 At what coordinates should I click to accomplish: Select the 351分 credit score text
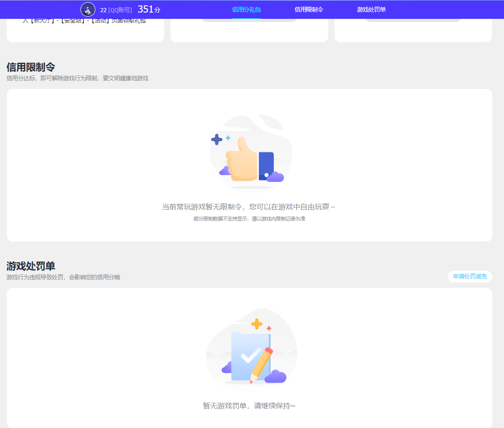(x=149, y=9)
